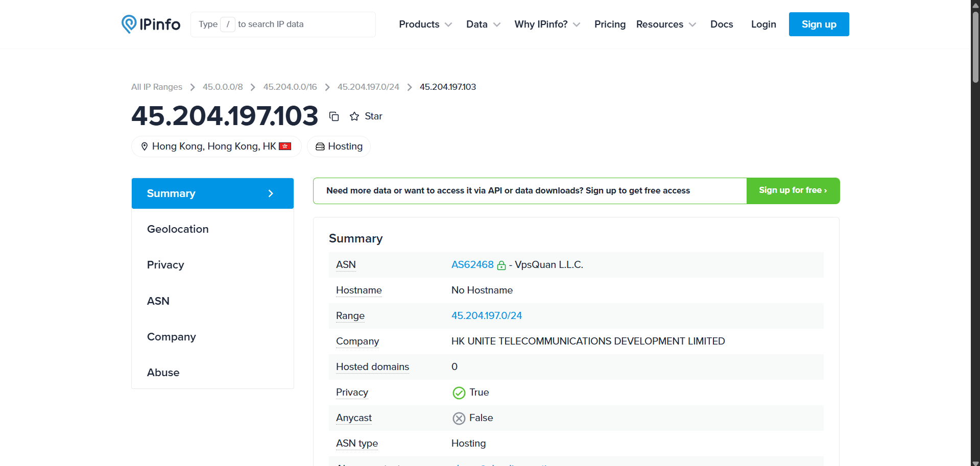Open the Pricing page
This screenshot has height=466, width=980.
[x=610, y=24]
